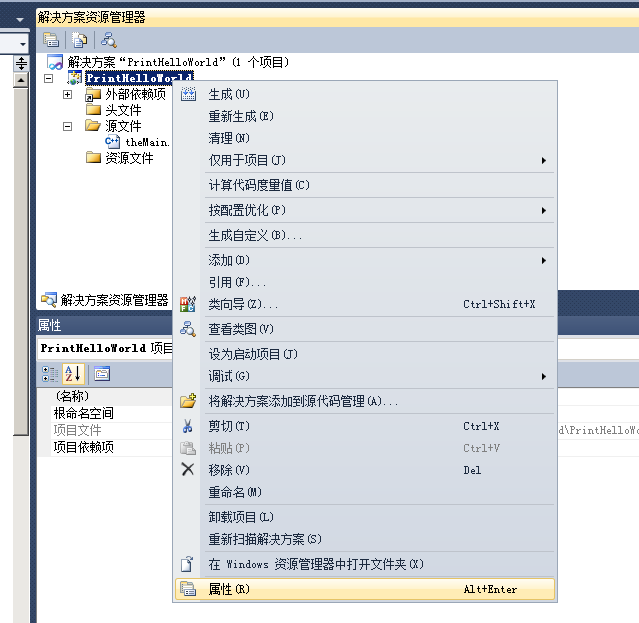Click the source control folder icon in menu
Screen dimensions: 639x623
pyautogui.click(x=188, y=401)
